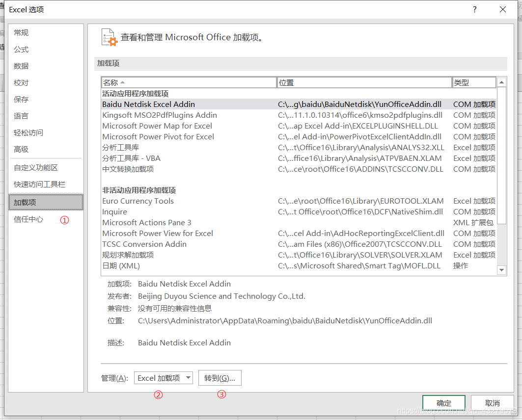
Task: Click the list scroll down arrow
Action: pos(501,270)
